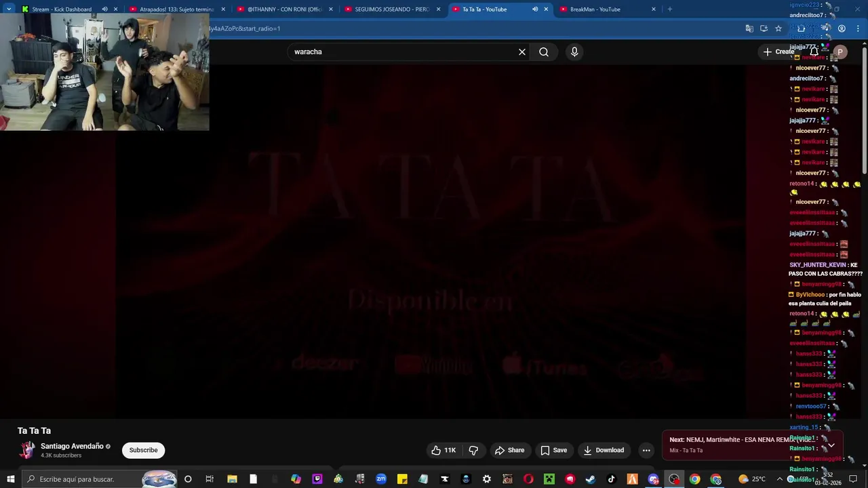Open the Create menu
Image resolution: width=868 pixels, height=488 pixels.
point(778,52)
